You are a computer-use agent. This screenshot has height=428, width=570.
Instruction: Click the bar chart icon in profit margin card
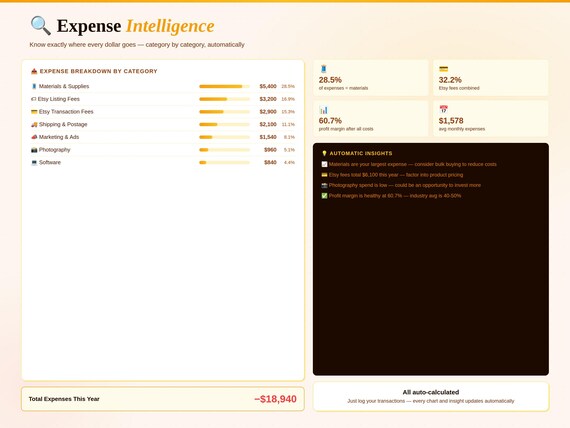point(324,110)
